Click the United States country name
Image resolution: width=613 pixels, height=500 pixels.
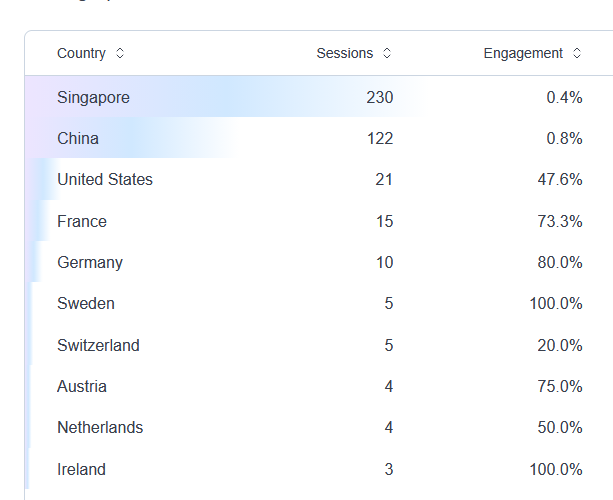coord(105,180)
